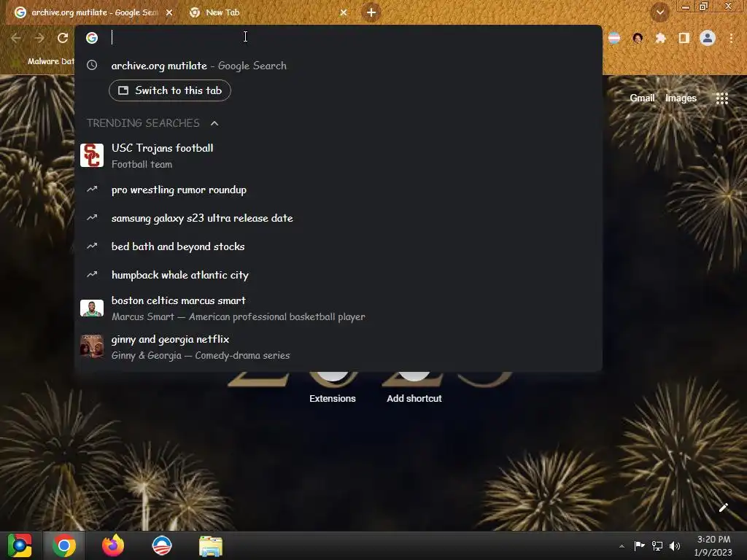Click the Extensions puzzle piece icon
The image size is (747, 560).
[660, 38]
